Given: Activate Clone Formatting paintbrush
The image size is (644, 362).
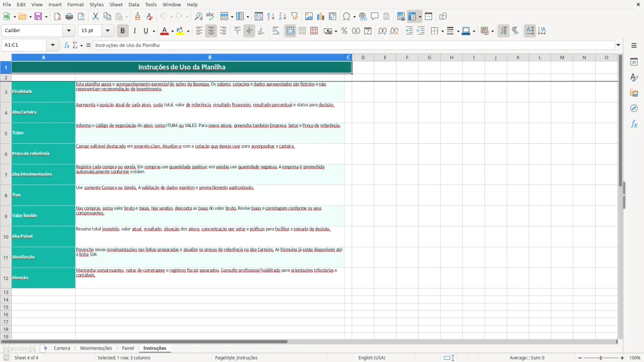Looking at the screenshot, I should (x=137, y=17).
